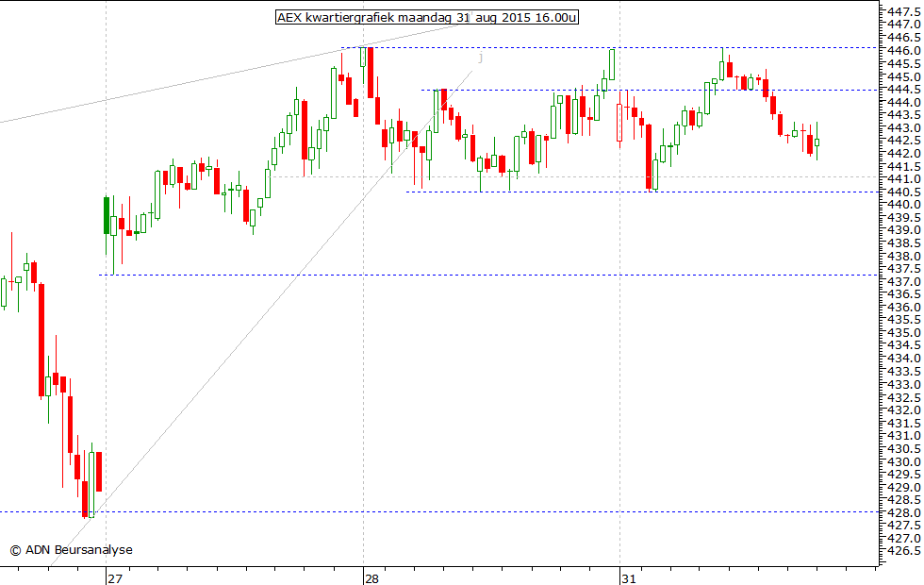Click the 442.0 price axis label
The image size is (924, 585).
904,153
